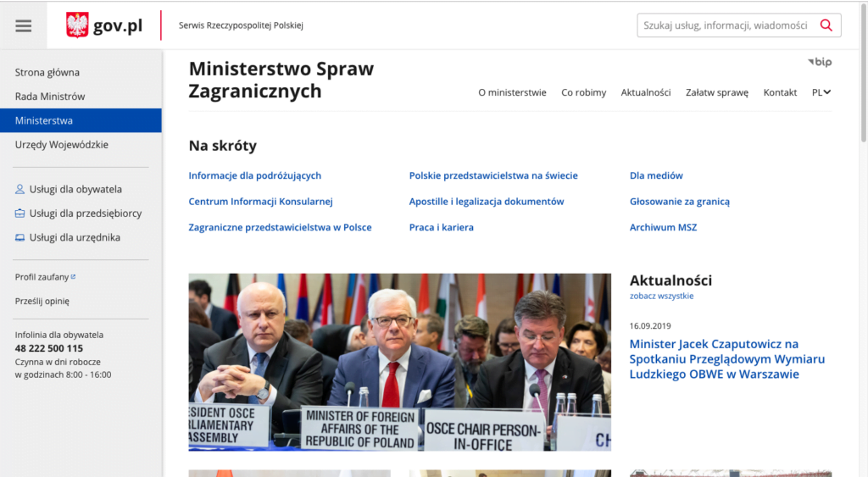Open the hamburger menu icon
Image resolution: width=868 pixels, height=477 pixels.
(x=23, y=26)
